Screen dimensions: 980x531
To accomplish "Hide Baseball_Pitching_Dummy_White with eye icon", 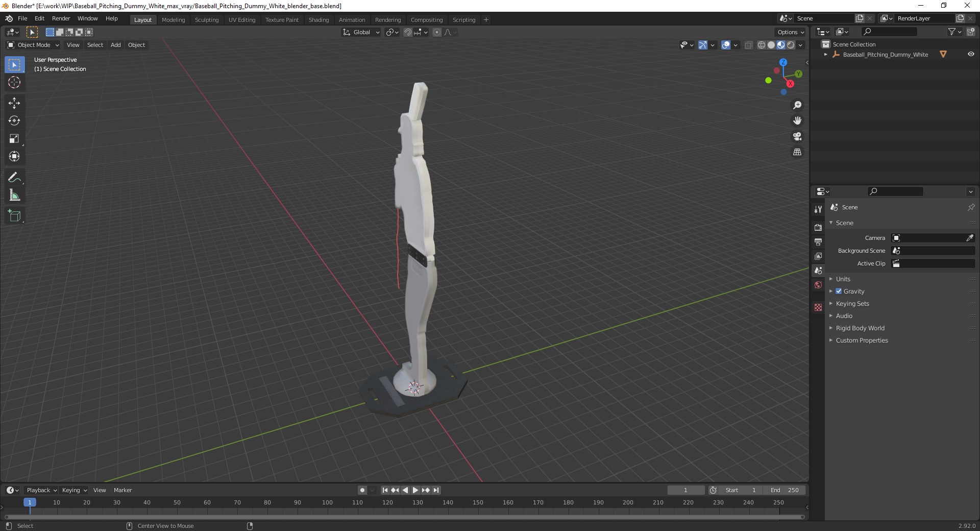I will click(x=971, y=54).
